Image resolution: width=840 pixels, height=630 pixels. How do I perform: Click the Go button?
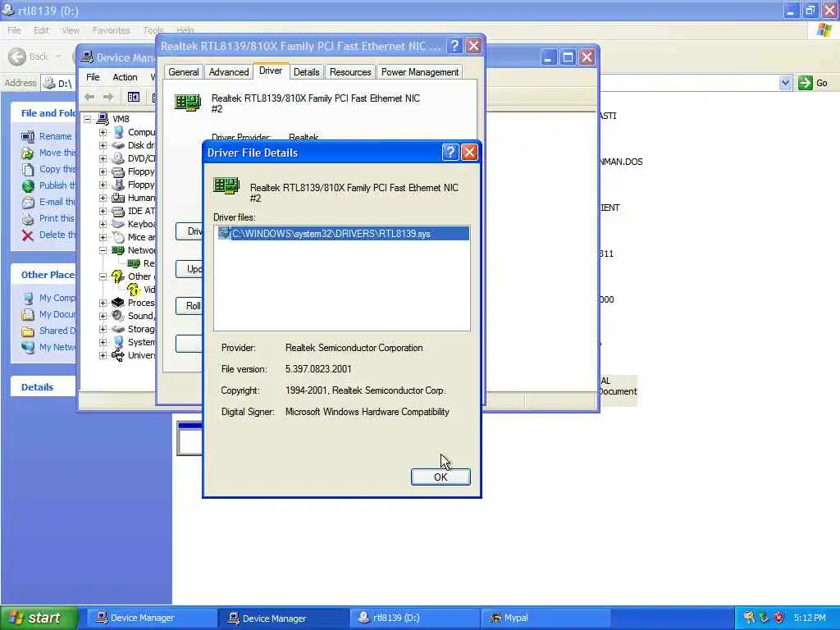(x=813, y=83)
